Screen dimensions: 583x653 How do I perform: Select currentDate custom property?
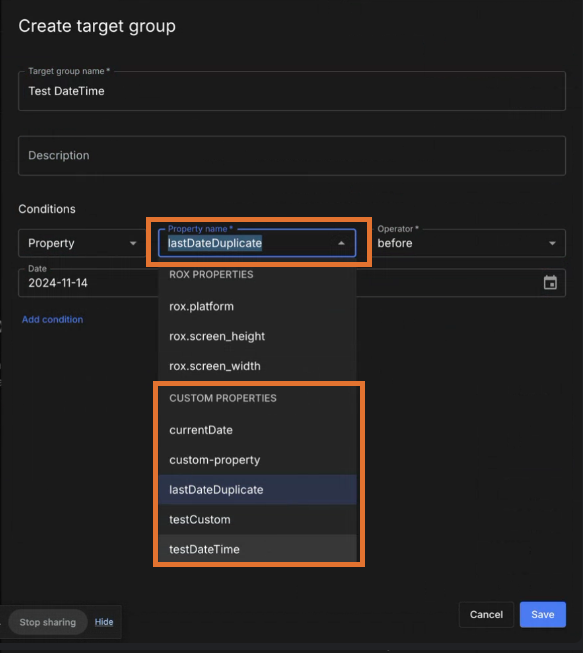(257, 430)
